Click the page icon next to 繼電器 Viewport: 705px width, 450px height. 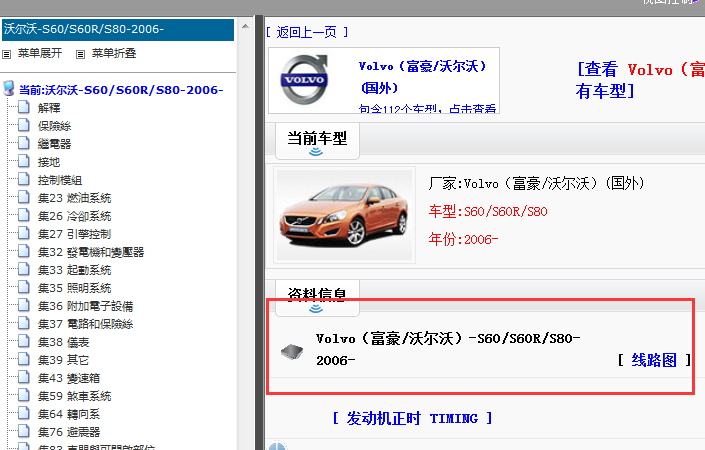pos(24,143)
